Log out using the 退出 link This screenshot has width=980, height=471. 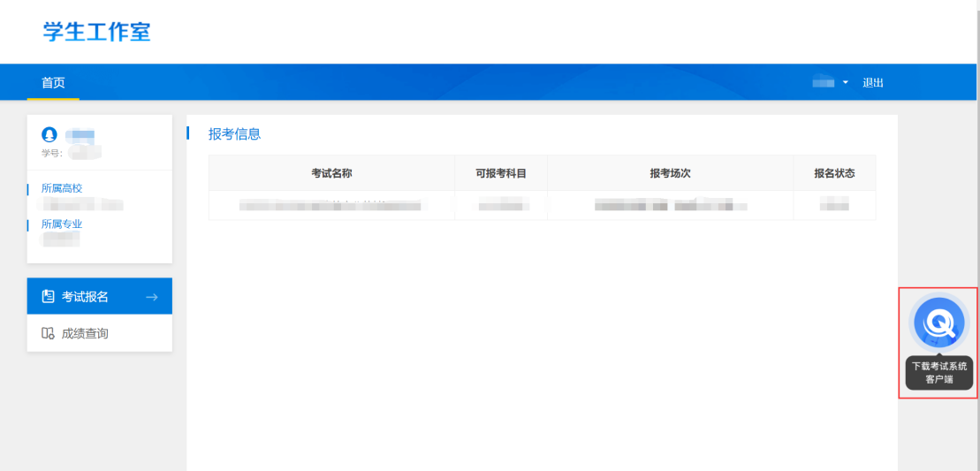pyautogui.click(x=873, y=82)
